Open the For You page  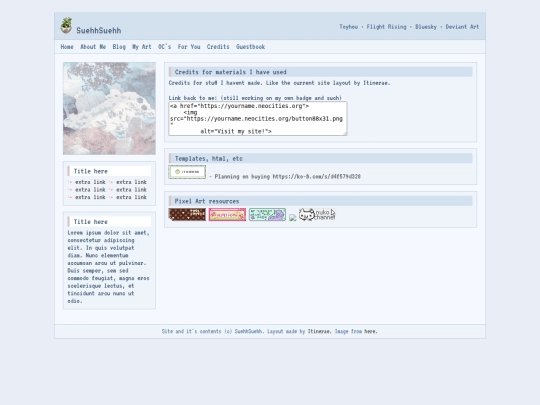(x=189, y=46)
